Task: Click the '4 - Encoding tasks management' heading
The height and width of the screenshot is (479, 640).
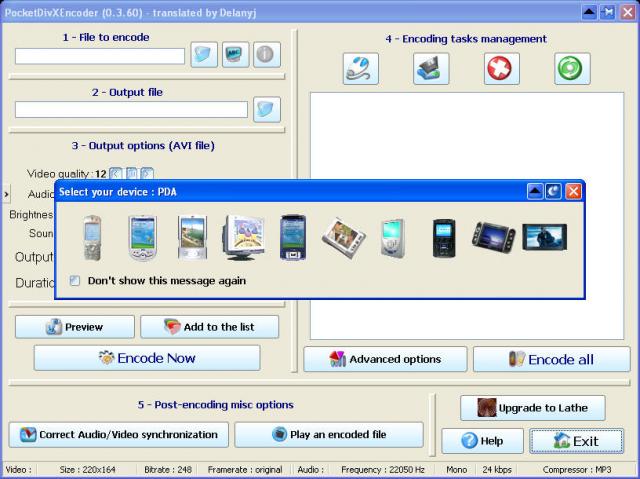Action: pyautogui.click(x=466, y=39)
